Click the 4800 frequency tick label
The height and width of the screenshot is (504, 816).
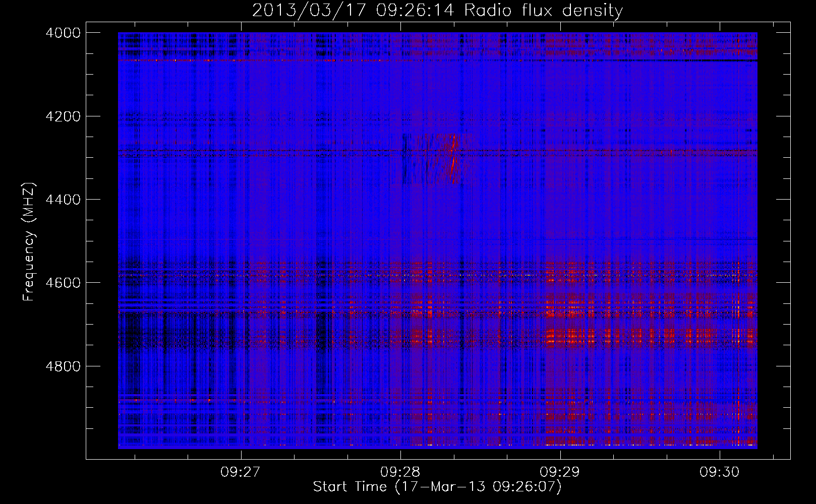click(x=63, y=366)
